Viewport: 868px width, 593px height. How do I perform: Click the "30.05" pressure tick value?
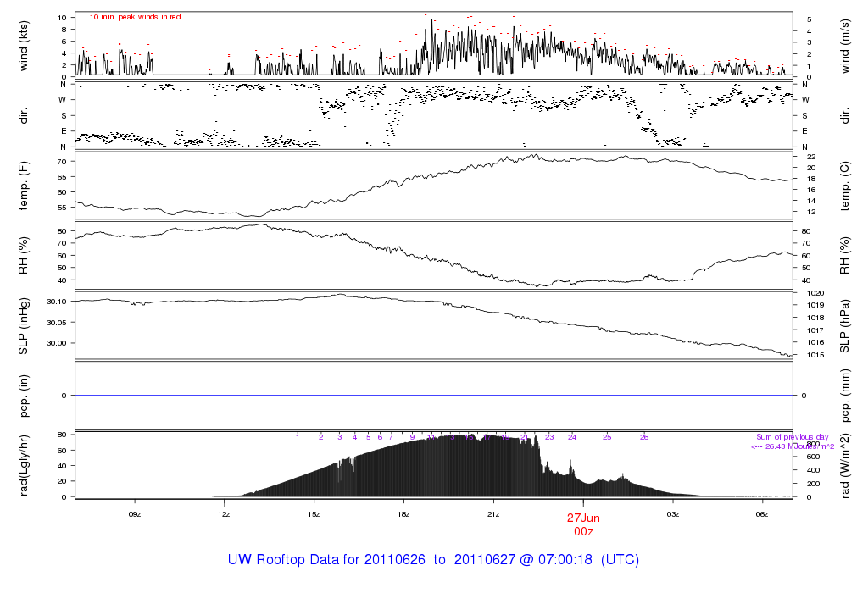click(57, 323)
